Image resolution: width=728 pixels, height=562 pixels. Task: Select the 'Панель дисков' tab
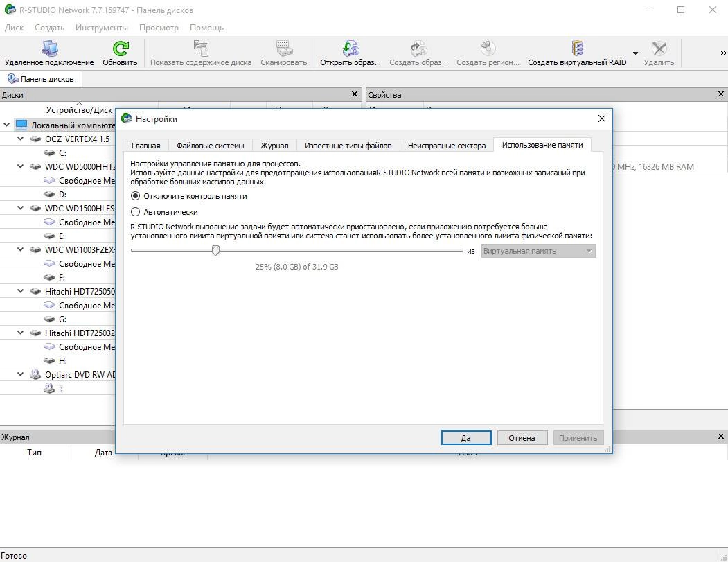click(x=42, y=79)
